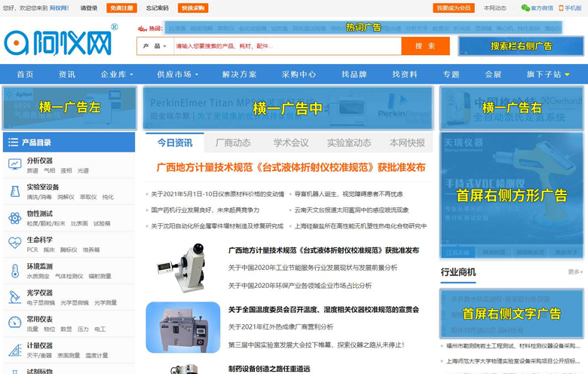Image resolution: width=588 pixels, height=374 pixels.
Task: Switch to the 学术会议 tab
Action: click(291, 143)
